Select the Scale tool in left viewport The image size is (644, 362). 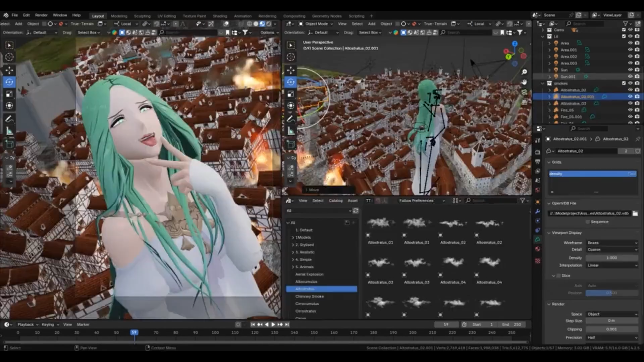(9, 94)
